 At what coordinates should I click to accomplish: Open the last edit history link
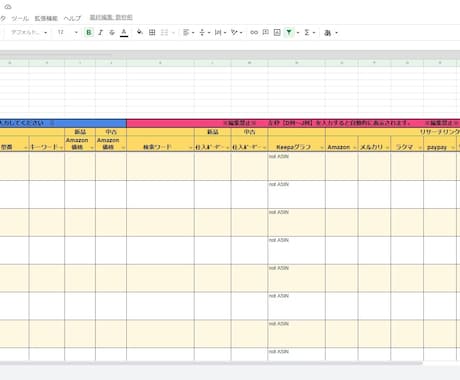tap(111, 17)
